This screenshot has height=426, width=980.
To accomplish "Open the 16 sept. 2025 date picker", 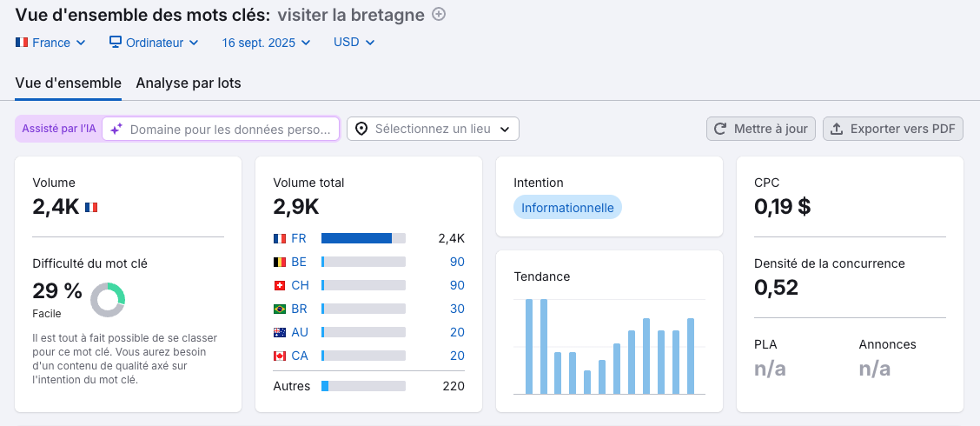I will tap(266, 43).
